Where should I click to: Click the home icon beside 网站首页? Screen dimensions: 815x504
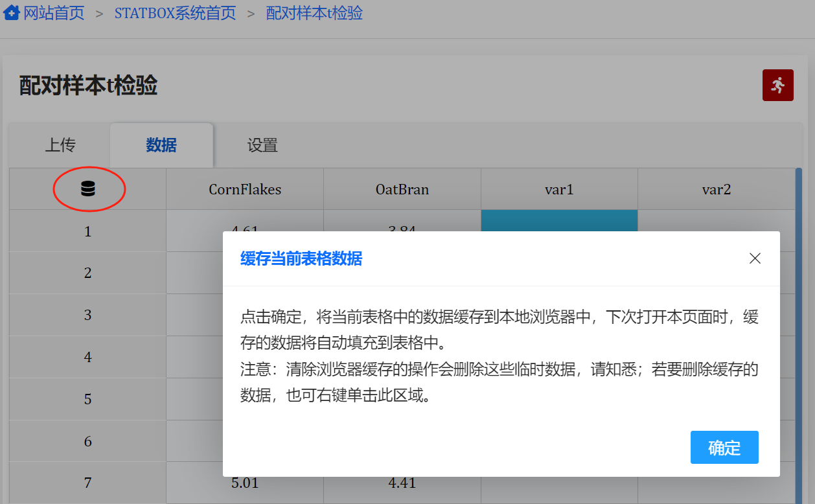click(x=12, y=13)
